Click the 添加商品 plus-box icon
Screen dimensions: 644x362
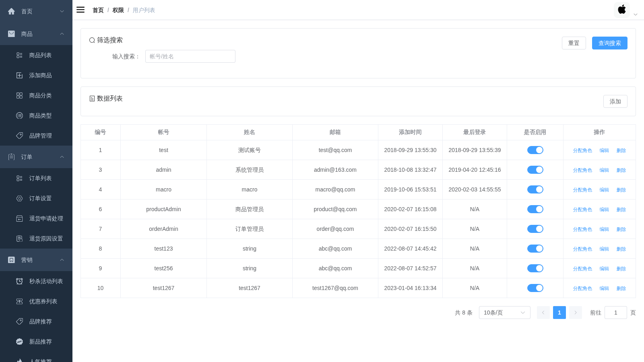[19, 75]
